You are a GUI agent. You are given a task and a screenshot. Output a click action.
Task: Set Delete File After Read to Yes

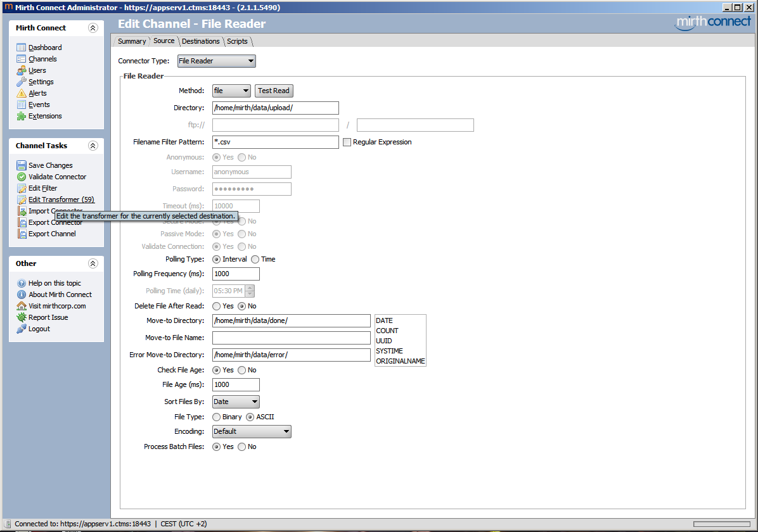click(216, 307)
